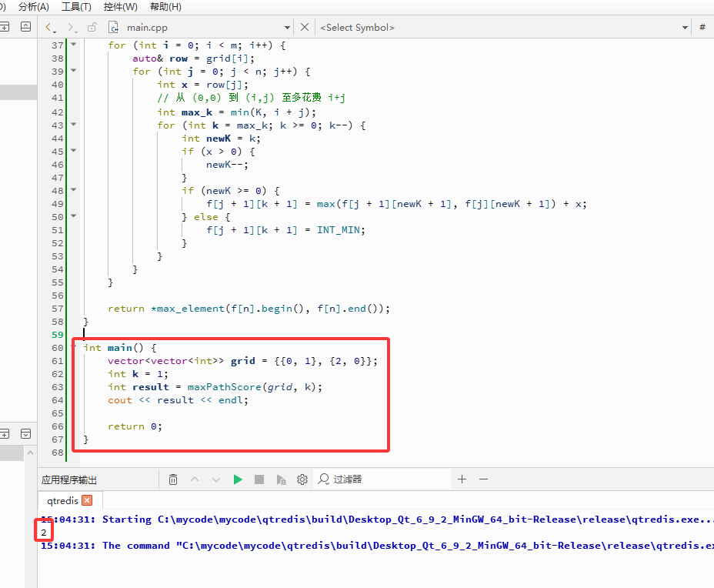This screenshot has height=588, width=714.
Task: Click the cout statement on line 64
Action: pos(178,400)
